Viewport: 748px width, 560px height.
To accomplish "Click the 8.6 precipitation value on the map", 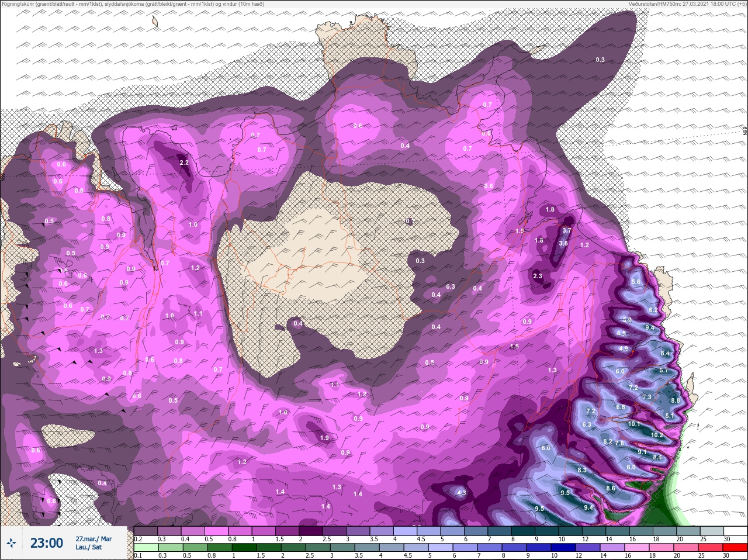I will [611, 488].
